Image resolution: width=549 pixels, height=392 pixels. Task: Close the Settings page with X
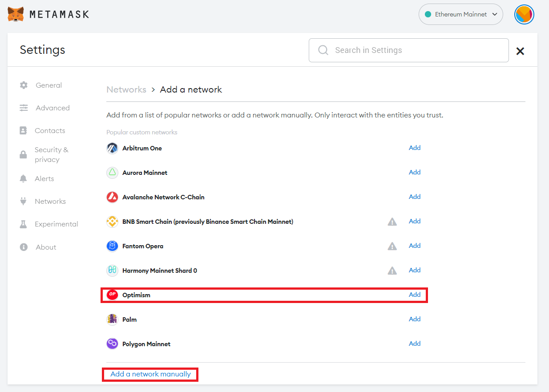tap(520, 51)
